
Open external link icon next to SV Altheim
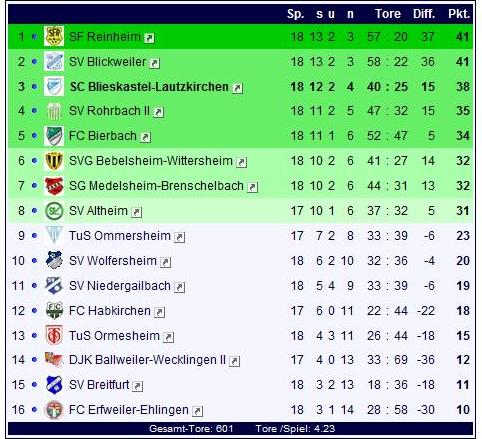(x=136, y=212)
